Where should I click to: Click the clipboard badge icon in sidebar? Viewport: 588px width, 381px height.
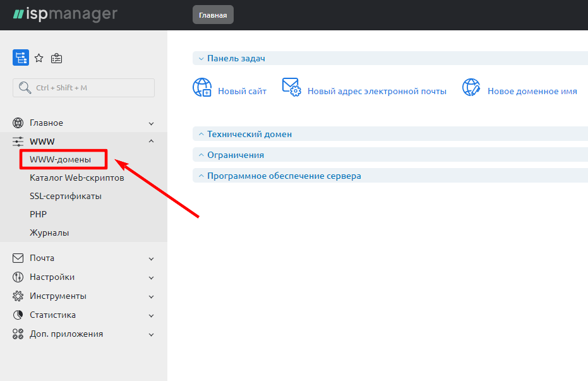[57, 58]
